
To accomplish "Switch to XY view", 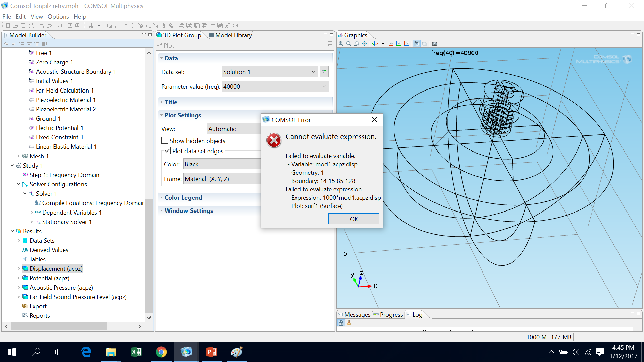I will pyautogui.click(x=391, y=44).
